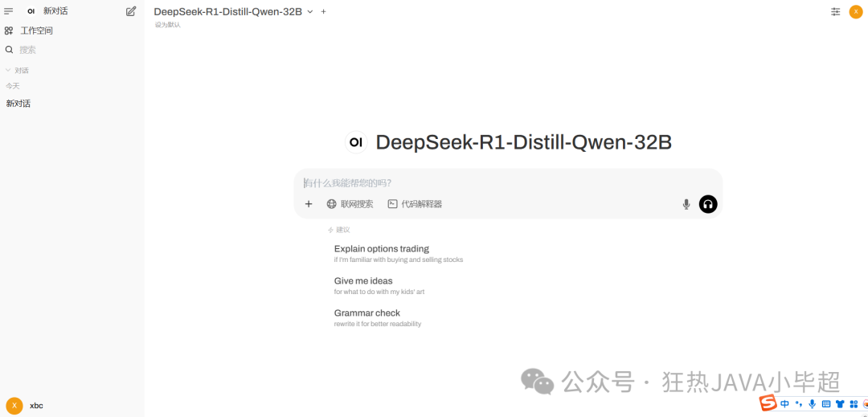Choose the Grammar check suggestion
Image resolution: width=868 pixels, height=417 pixels.
pyautogui.click(x=378, y=317)
